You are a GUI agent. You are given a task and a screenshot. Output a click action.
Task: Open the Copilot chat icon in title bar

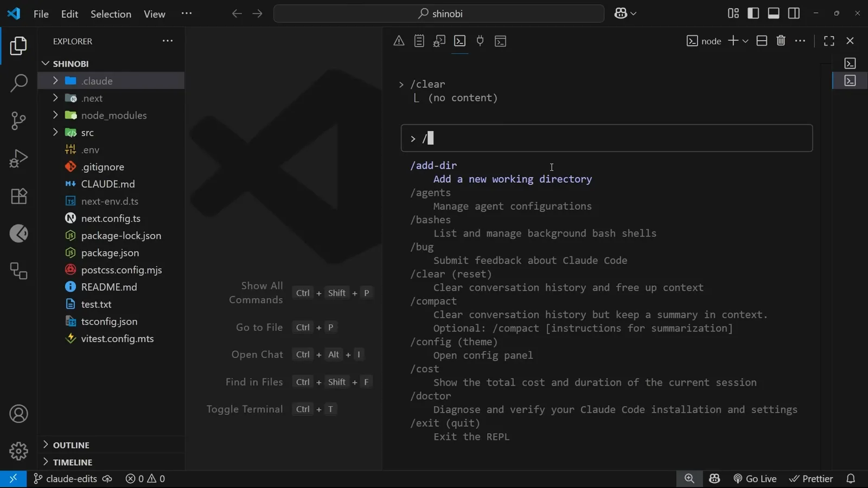pos(621,14)
